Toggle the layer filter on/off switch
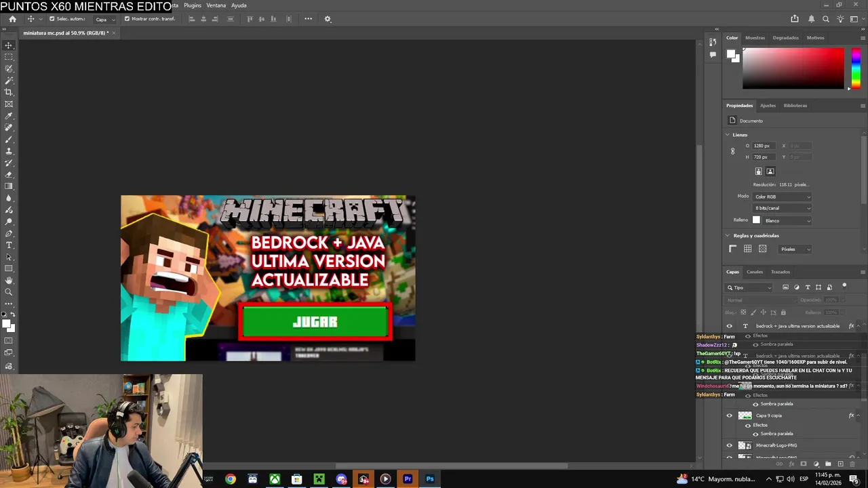The height and width of the screenshot is (488, 868). 844,286
